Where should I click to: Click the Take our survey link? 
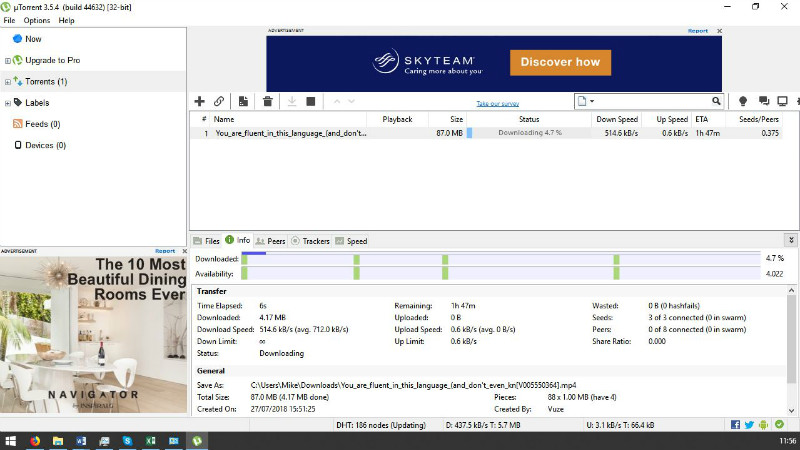497,104
